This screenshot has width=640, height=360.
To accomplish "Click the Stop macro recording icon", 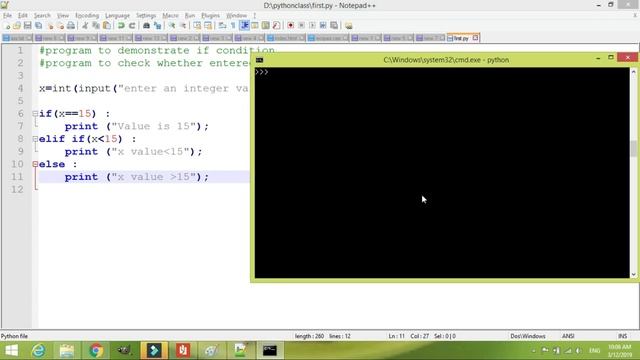I will [x=302, y=26].
